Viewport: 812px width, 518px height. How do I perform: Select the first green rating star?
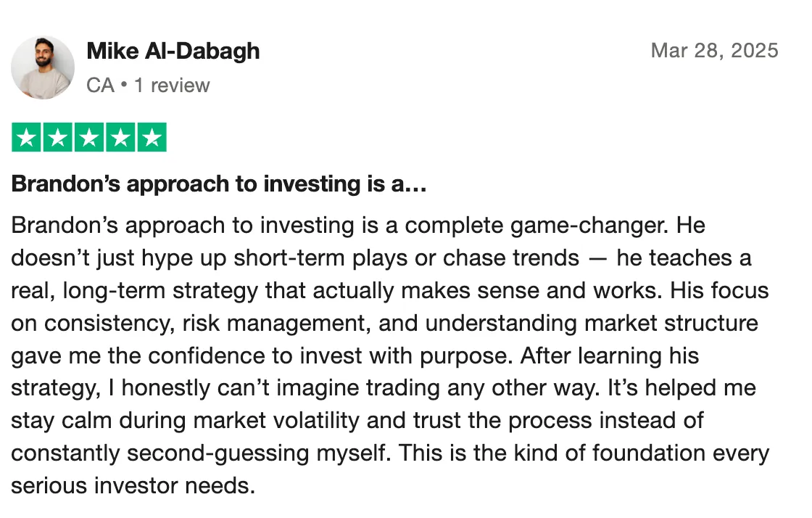pyautogui.click(x=26, y=137)
